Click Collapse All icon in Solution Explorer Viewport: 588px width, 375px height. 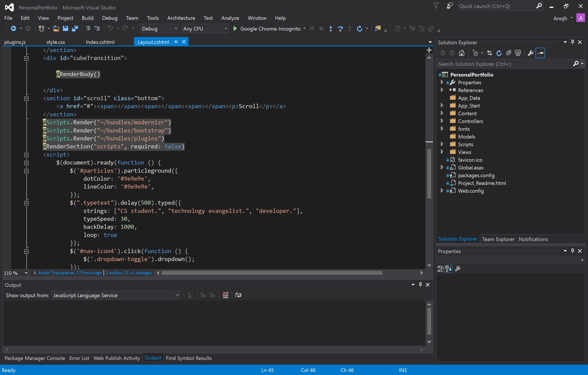[x=508, y=53]
